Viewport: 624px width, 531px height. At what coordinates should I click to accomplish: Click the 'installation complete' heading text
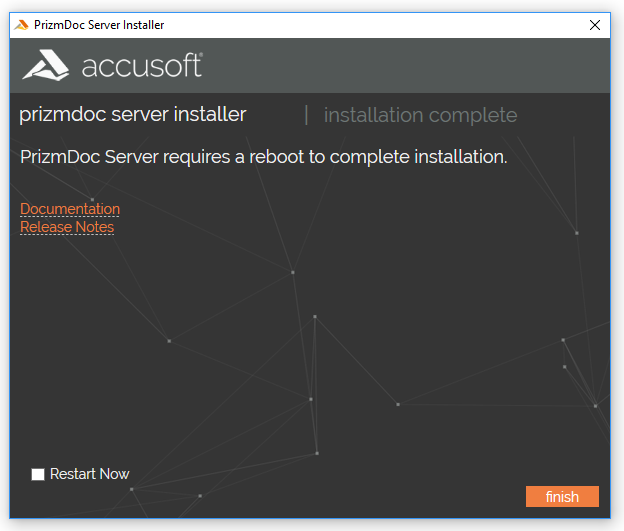tap(420, 115)
